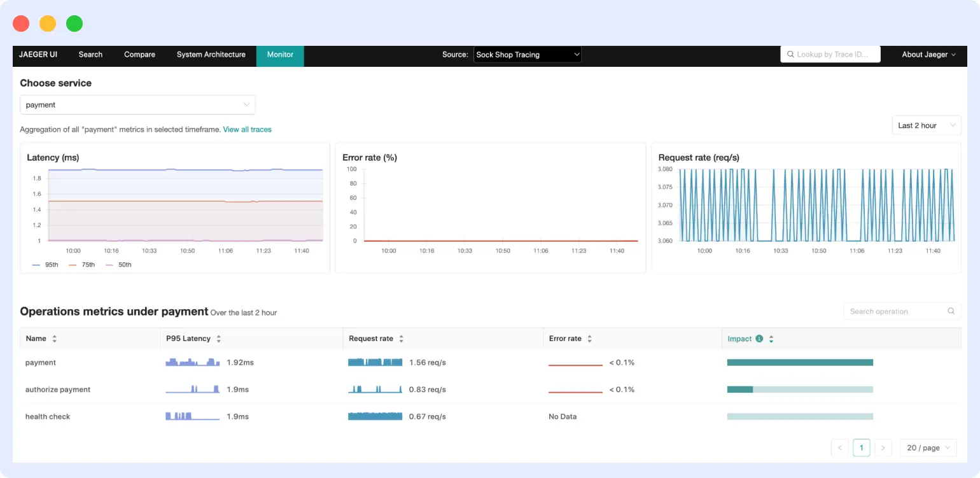Screen dimensions: 980x478
Task: Click the Request rate (req/s) chart
Action: pos(806,208)
